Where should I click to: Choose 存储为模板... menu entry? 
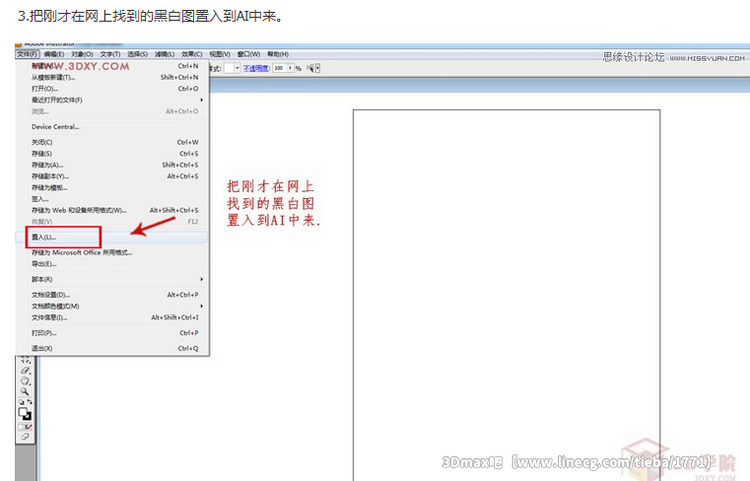click(x=112, y=187)
